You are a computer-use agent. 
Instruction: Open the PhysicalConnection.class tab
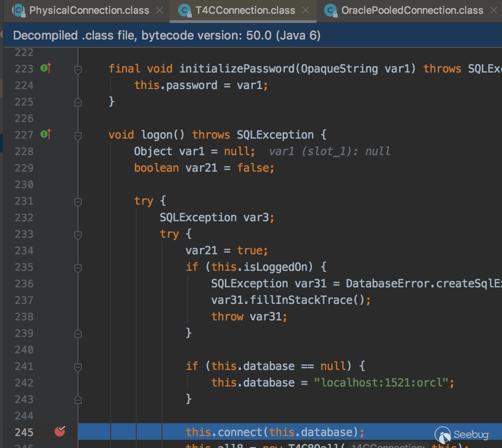89,10
